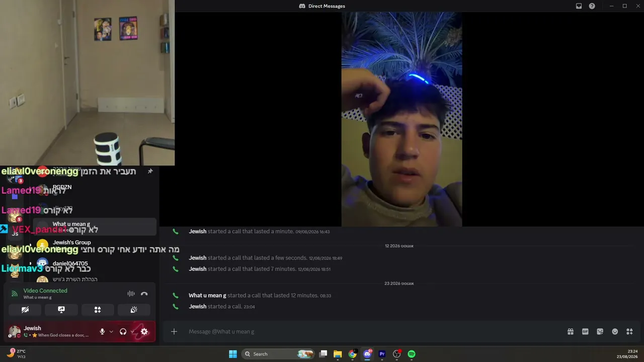Select What u mean g conversation
The height and width of the screenshot is (362, 644).
(95, 226)
